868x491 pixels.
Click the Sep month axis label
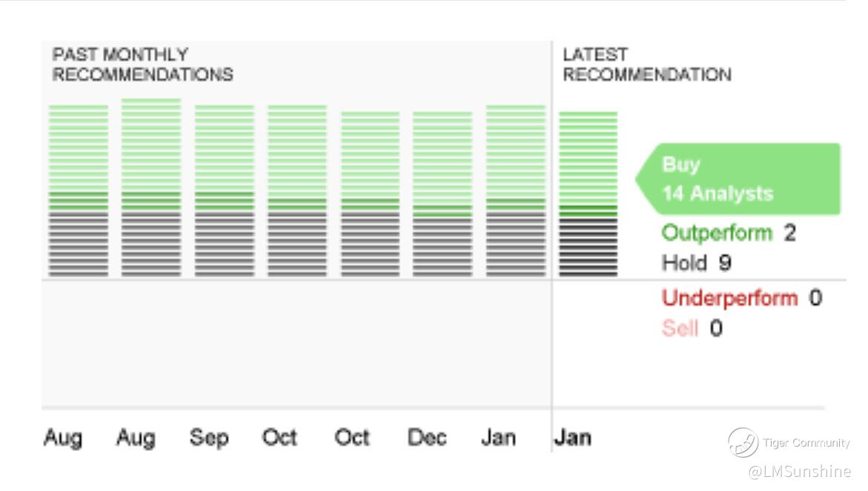click(209, 438)
